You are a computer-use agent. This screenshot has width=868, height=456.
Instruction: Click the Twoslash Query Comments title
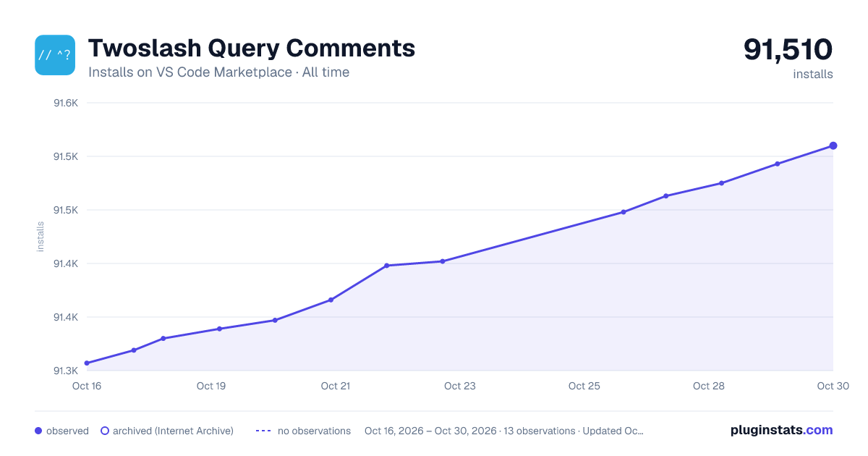(x=252, y=48)
